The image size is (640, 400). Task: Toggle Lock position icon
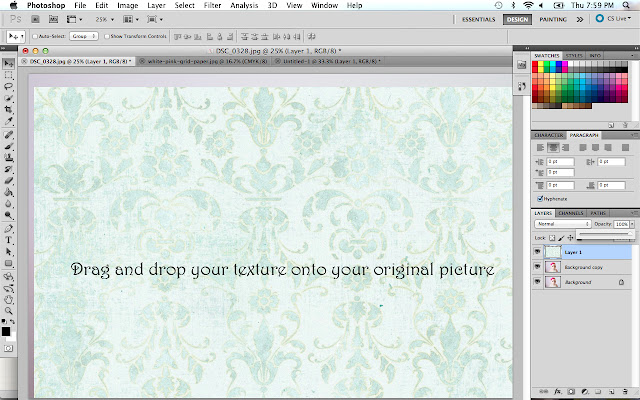point(571,238)
